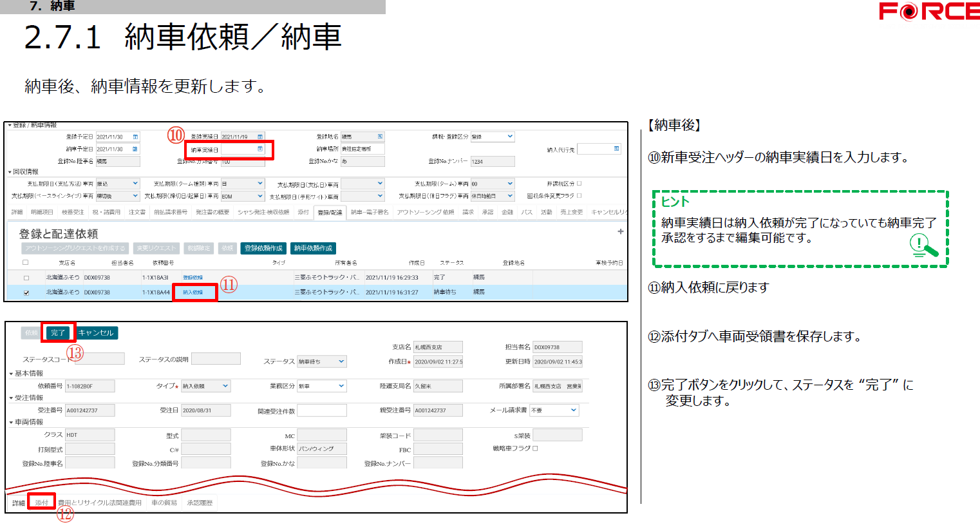Select the 登録/配達 tab
Image resolution: width=980 pixels, height=529 pixels.
[330, 212]
